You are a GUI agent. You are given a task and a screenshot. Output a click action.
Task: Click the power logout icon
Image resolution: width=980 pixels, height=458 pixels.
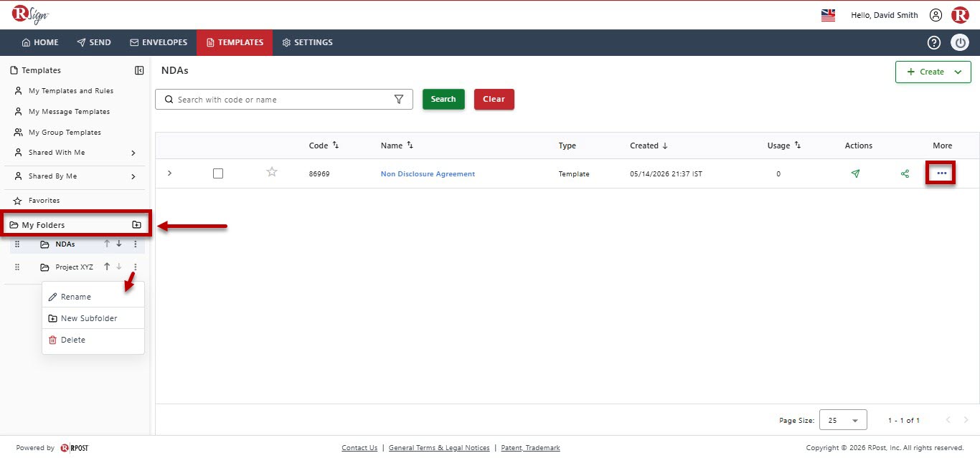[x=960, y=42]
